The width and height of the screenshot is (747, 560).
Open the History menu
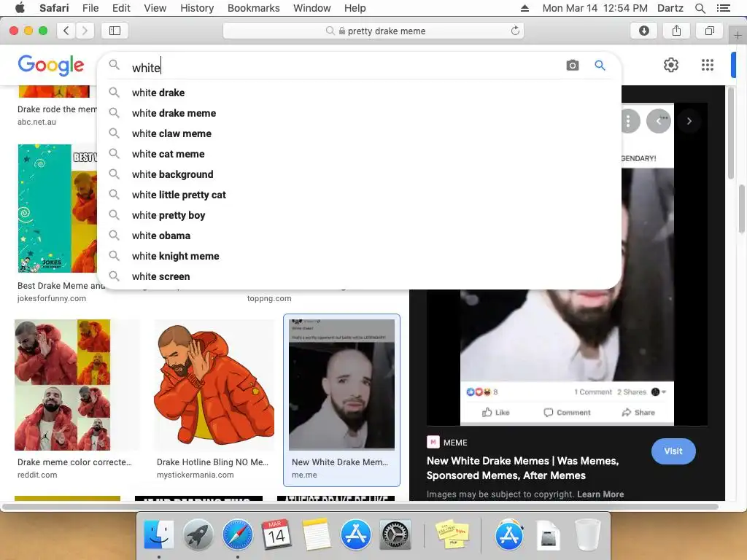pyautogui.click(x=197, y=8)
